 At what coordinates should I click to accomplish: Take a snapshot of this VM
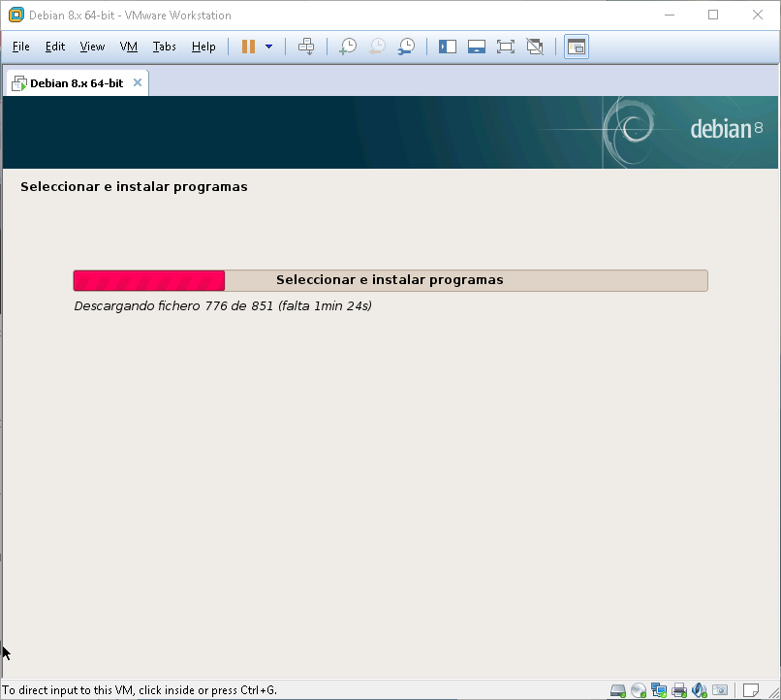[347, 47]
